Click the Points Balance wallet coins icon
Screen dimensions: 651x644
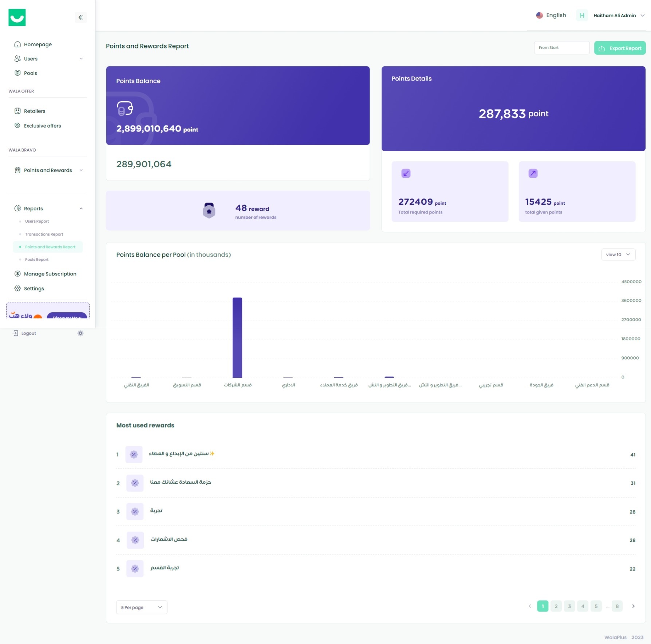coord(125,109)
